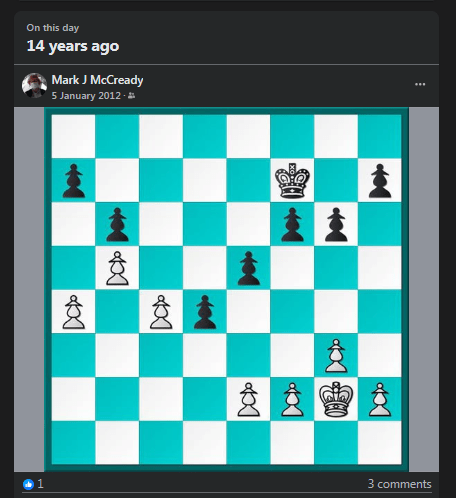The image size is (456, 498).
Task: Click the black king on f7
Action: pos(292,180)
